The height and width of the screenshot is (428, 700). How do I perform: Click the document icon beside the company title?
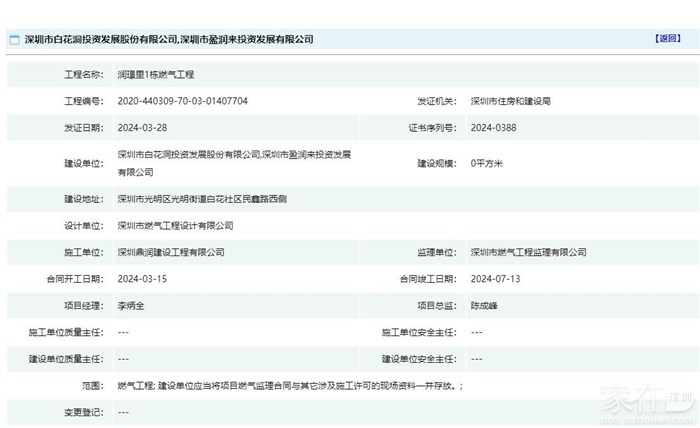click(13, 40)
